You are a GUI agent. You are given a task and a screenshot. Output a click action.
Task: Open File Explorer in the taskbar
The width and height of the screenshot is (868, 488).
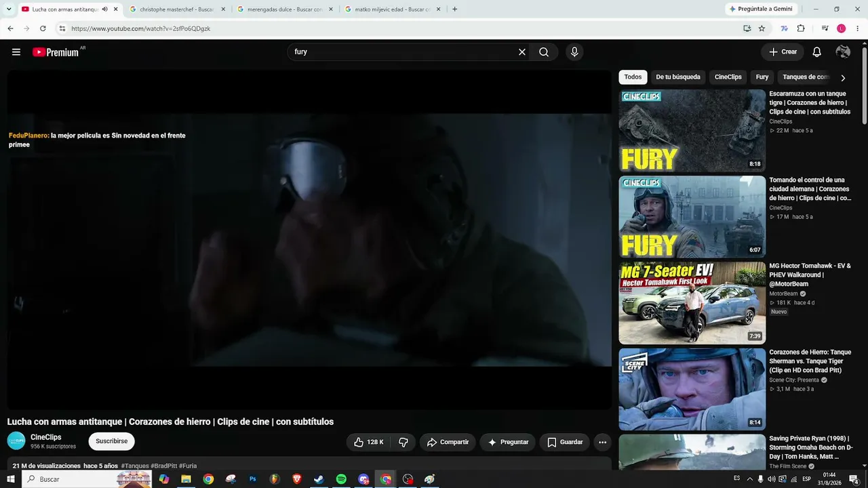[x=186, y=479]
